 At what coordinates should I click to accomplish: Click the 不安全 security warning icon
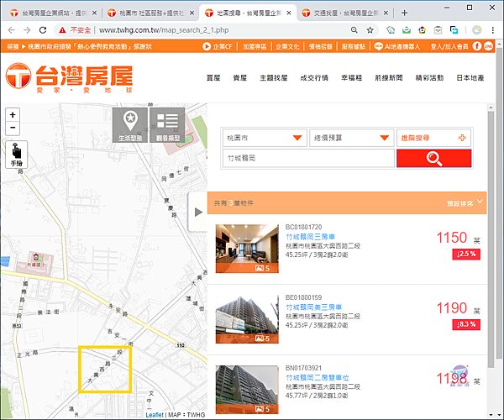(x=75, y=30)
